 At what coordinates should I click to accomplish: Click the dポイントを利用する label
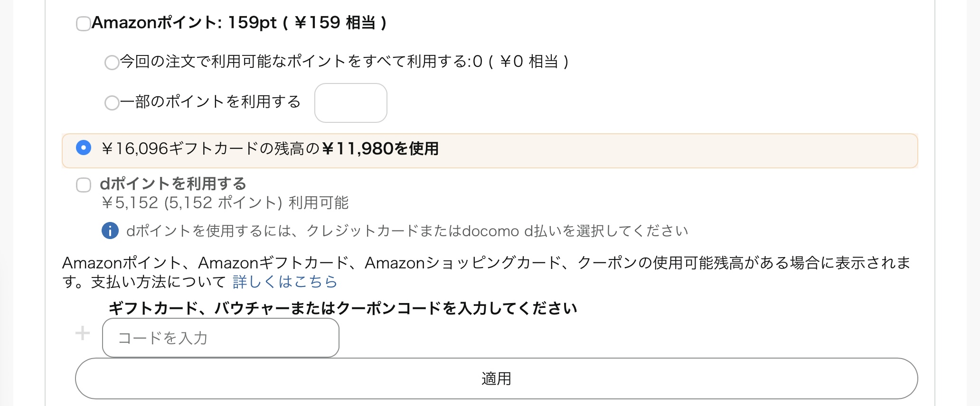point(173,184)
